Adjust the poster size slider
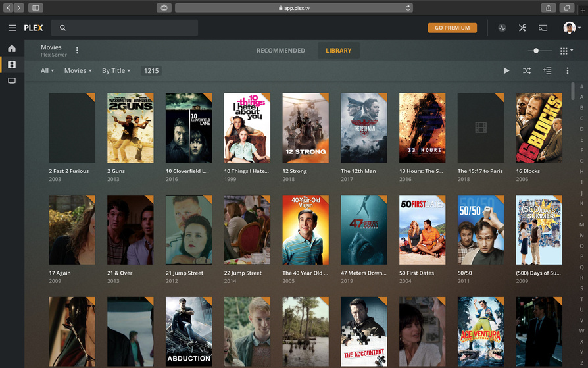The image size is (588, 368). coord(540,51)
